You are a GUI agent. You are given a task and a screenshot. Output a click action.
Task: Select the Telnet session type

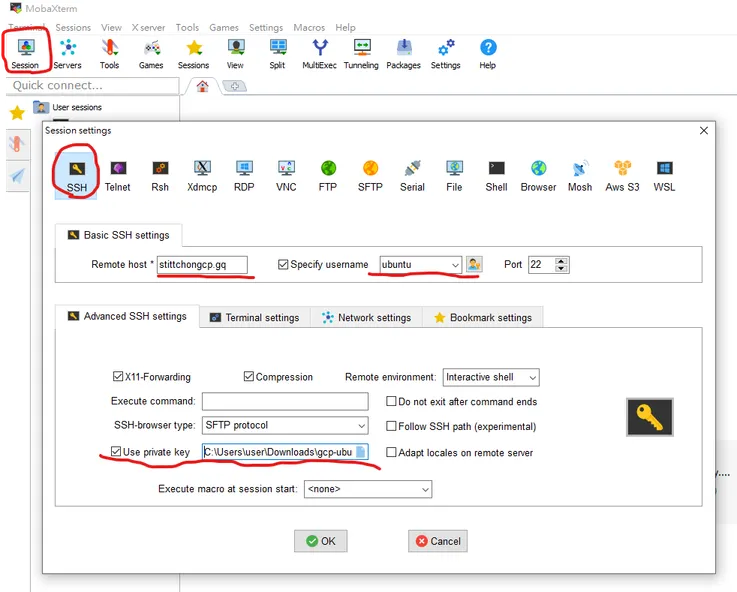tap(118, 176)
